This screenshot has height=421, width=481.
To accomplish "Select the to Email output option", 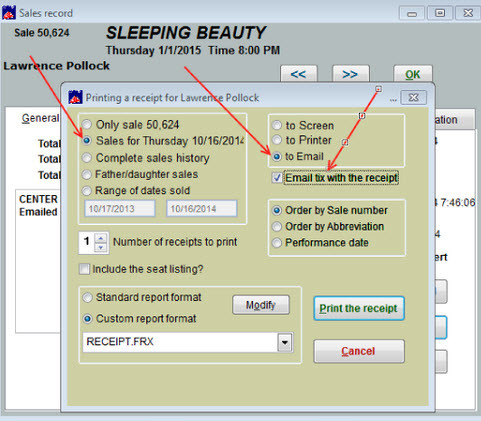I will (277, 156).
